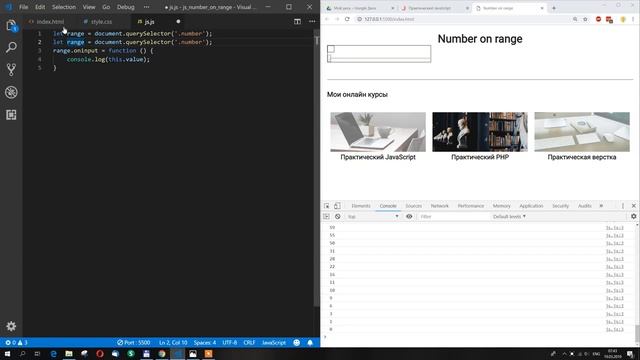Change the Spaces: 4 indentation setting
Viewport: 640px width, 360px height.
pyautogui.click(x=204, y=342)
